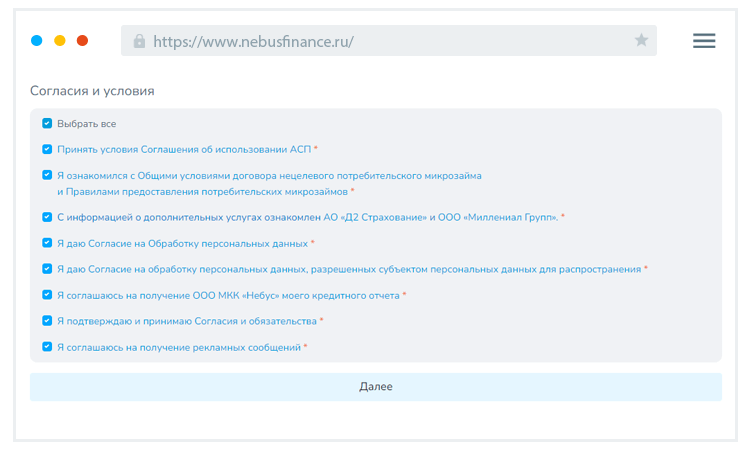This screenshot has height=455, width=751.
Task: Click the yellow window dot
Action: [x=60, y=41]
